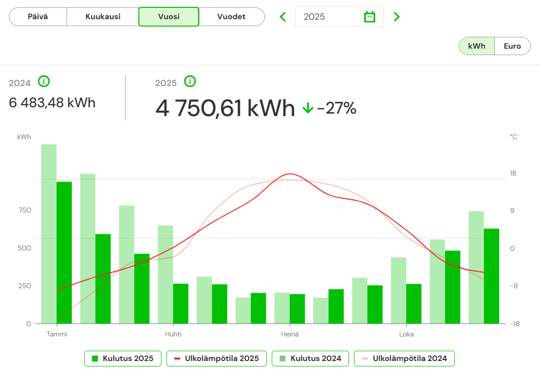Open the calendar date picker icon
Screen dimensions: 543x392
click(x=369, y=17)
